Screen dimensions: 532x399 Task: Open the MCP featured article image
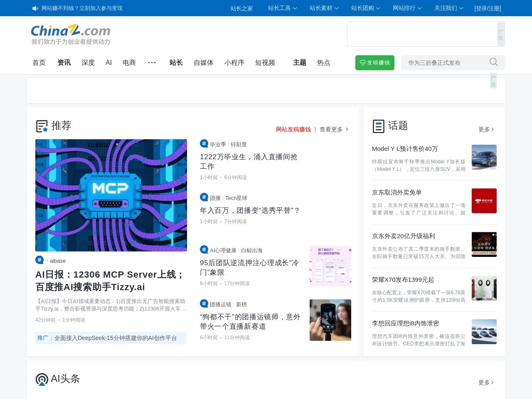111,195
